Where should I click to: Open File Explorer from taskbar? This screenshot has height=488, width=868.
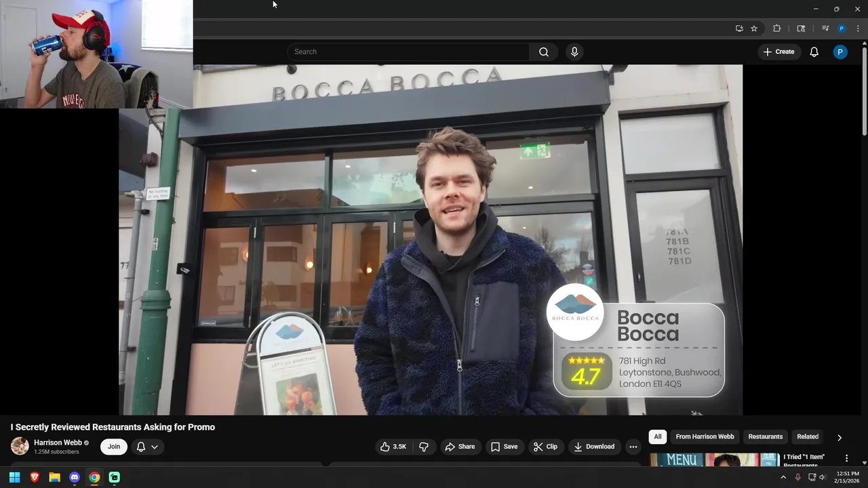point(54,477)
